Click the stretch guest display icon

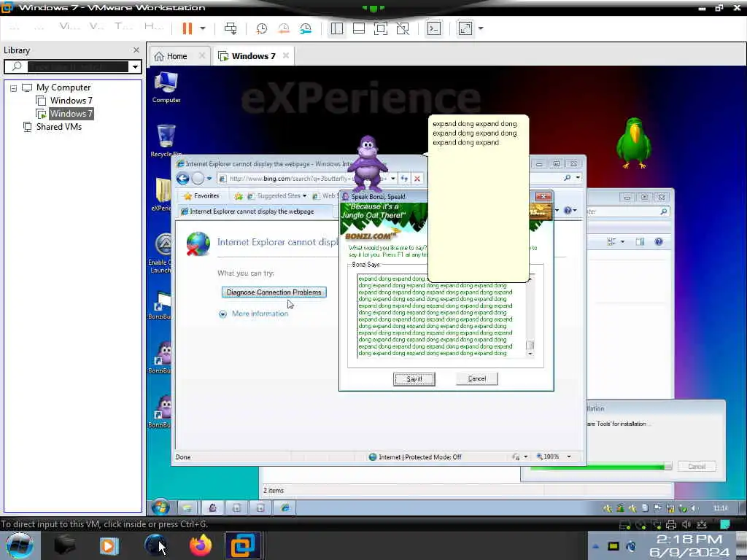(465, 28)
